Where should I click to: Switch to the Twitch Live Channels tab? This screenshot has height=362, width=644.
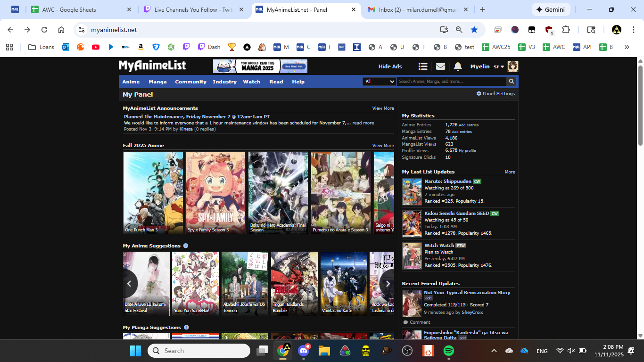[x=194, y=10]
